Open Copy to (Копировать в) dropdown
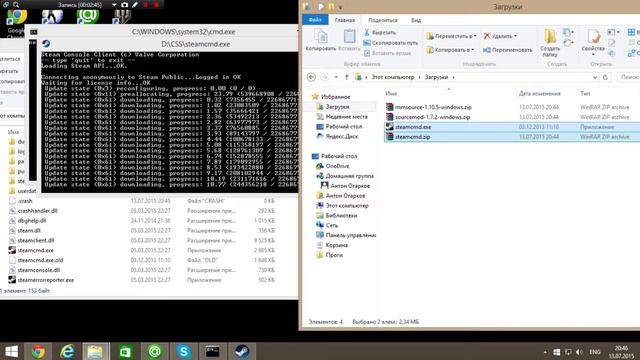 coord(450,50)
